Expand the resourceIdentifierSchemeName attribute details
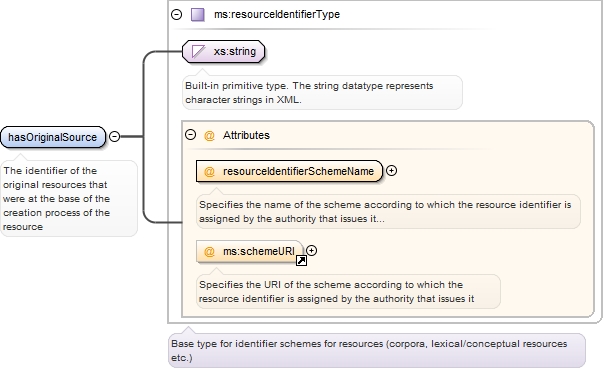604x371 pixels. [391, 171]
